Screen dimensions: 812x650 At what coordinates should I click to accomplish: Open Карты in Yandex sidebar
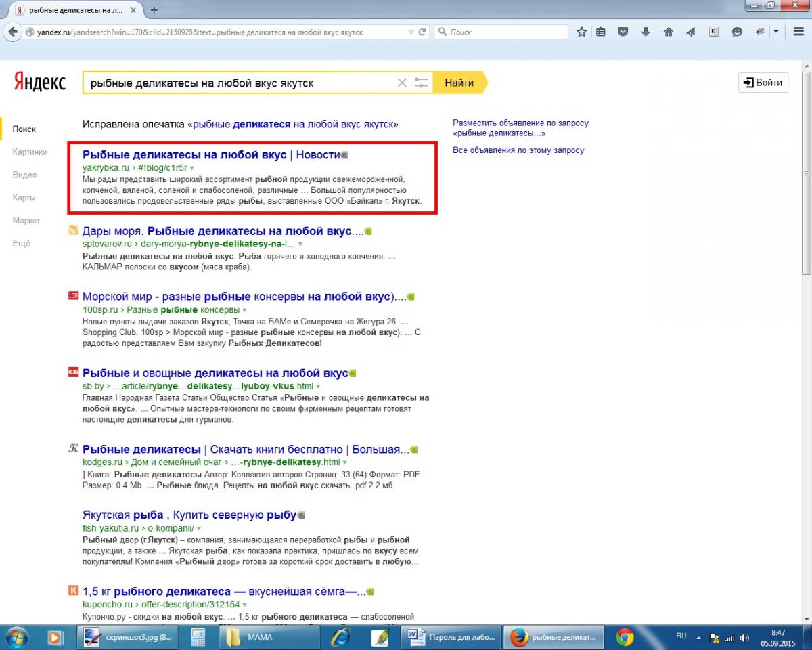24,198
